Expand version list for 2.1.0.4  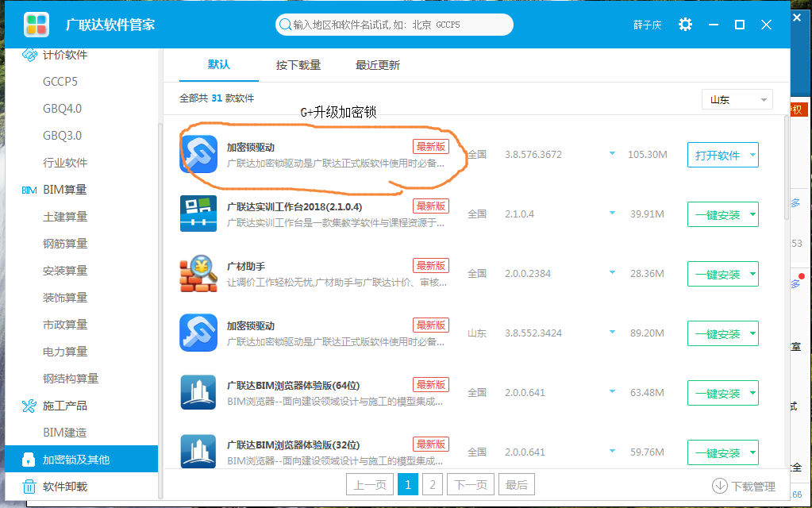[612, 213]
